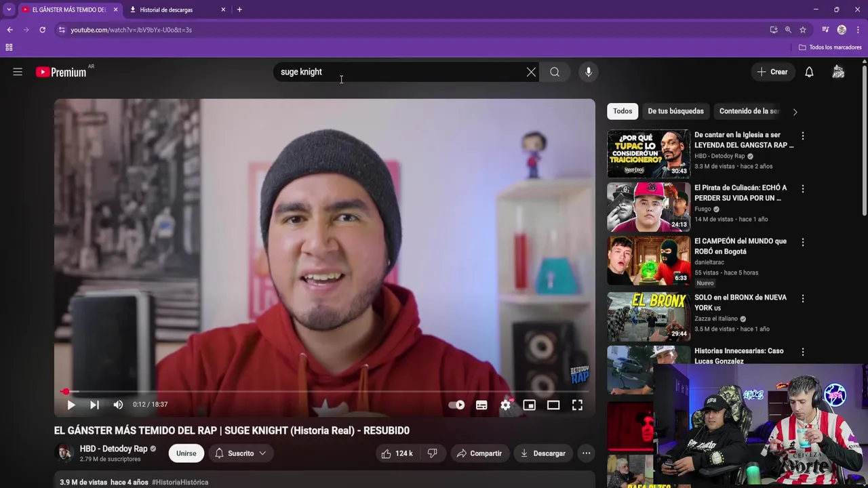The image size is (868, 488).
Task: Mute the video volume
Action: pyautogui.click(x=118, y=405)
